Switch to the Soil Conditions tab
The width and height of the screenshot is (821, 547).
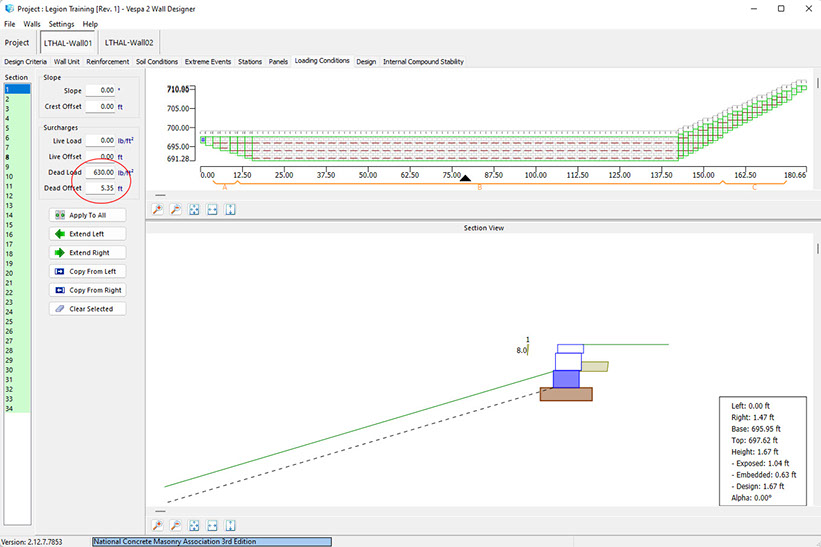click(156, 62)
